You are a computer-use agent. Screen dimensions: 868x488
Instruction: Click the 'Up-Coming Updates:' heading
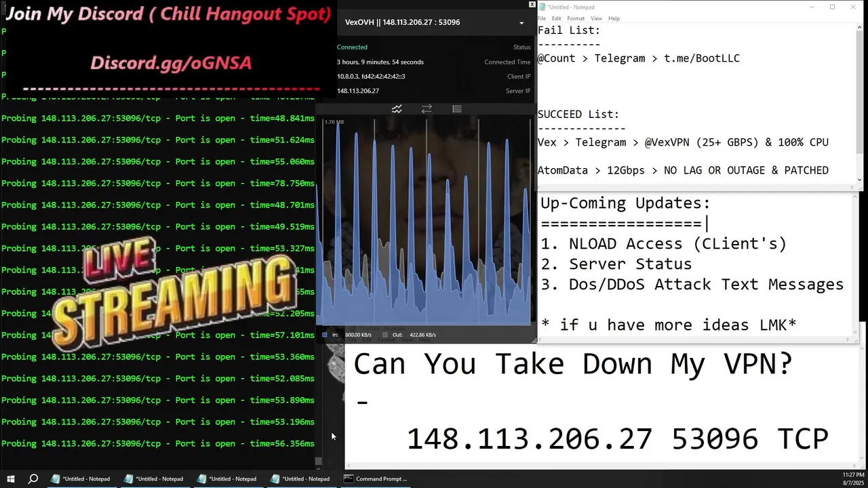(x=625, y=203)
